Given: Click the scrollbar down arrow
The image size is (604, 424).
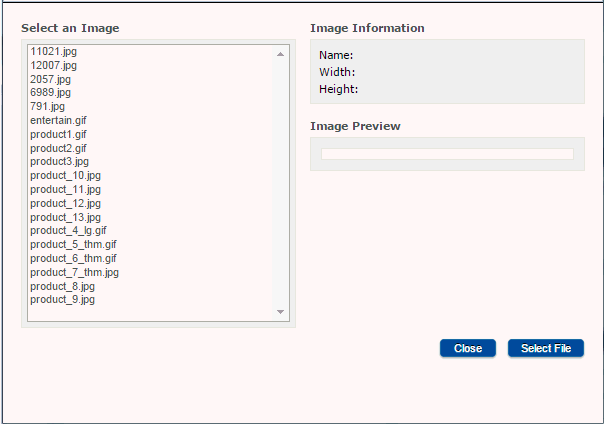Looking at the screenshot, I should [x=280, y=312].
